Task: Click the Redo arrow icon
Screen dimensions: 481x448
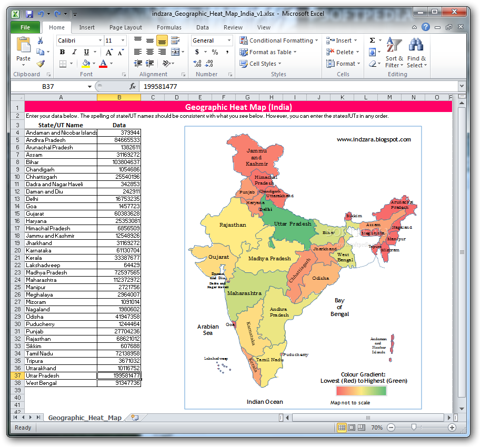Action: point(57,14)
